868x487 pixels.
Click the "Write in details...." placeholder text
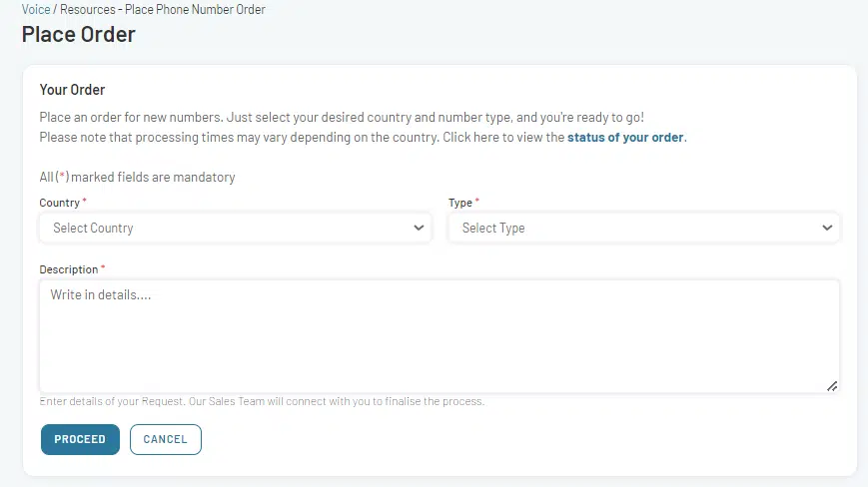pos(101,295)
